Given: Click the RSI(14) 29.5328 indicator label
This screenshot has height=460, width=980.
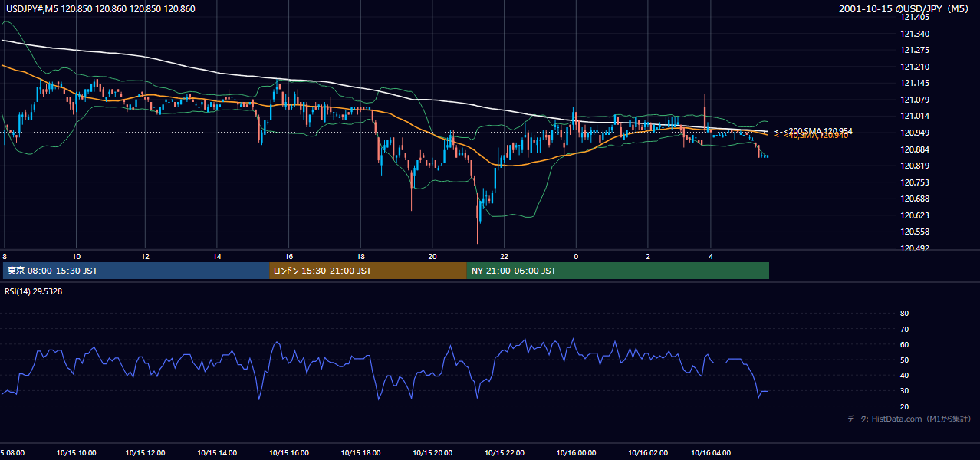Looking at the screenshot, I should tap(33, 291).
